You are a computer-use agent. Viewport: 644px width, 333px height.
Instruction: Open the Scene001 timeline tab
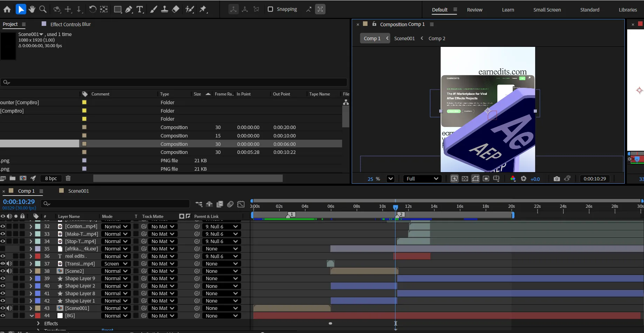point(78,191)
